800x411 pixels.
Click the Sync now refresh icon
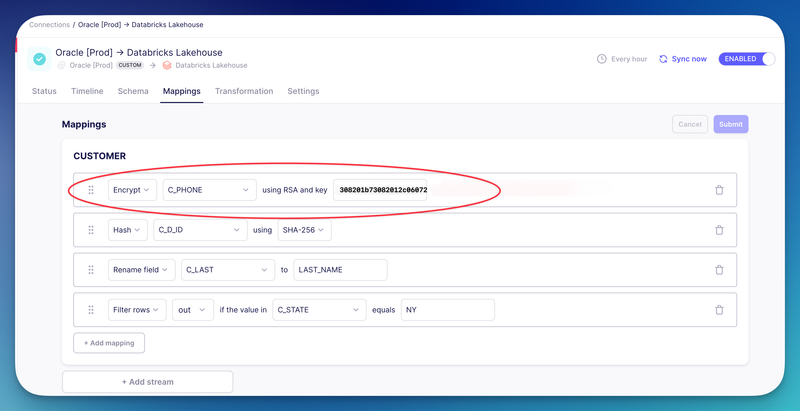coord(663,59)
